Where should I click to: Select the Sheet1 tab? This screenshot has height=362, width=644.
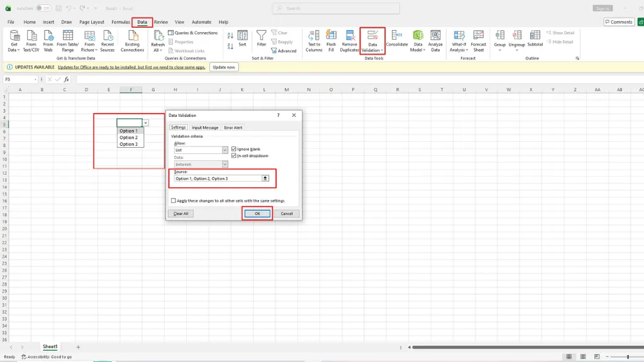pyautogui.click(x=50, y=347)
